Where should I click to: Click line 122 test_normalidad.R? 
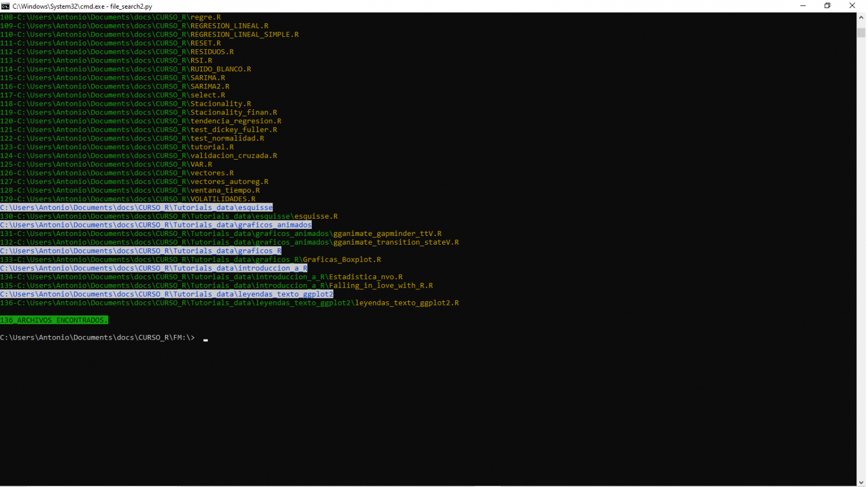click(x=132, y=139)
